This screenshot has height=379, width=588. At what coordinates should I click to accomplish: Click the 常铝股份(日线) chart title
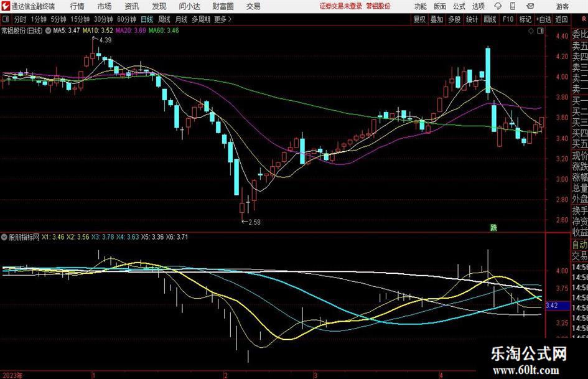click(x=22, y=30)
